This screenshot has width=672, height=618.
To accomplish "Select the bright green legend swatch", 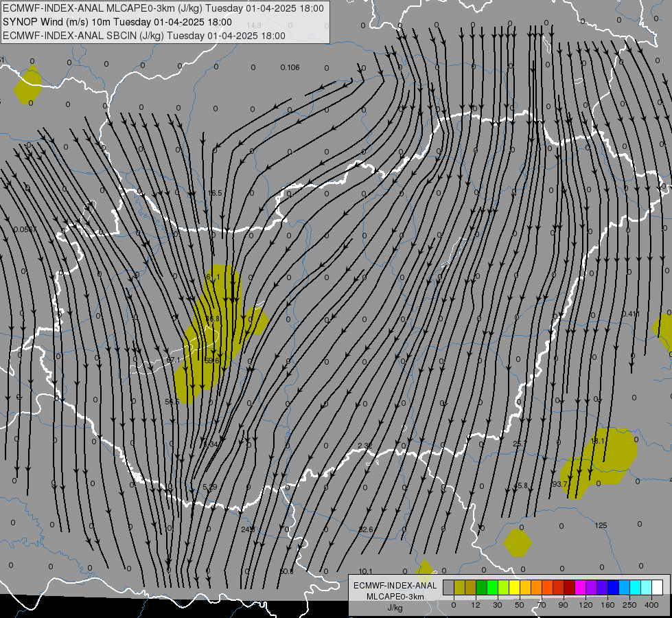I will 492,587.
